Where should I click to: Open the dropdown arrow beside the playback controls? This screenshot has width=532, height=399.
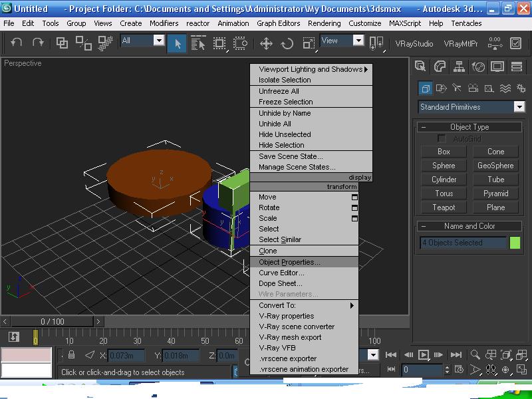click(x=373, y=355)
